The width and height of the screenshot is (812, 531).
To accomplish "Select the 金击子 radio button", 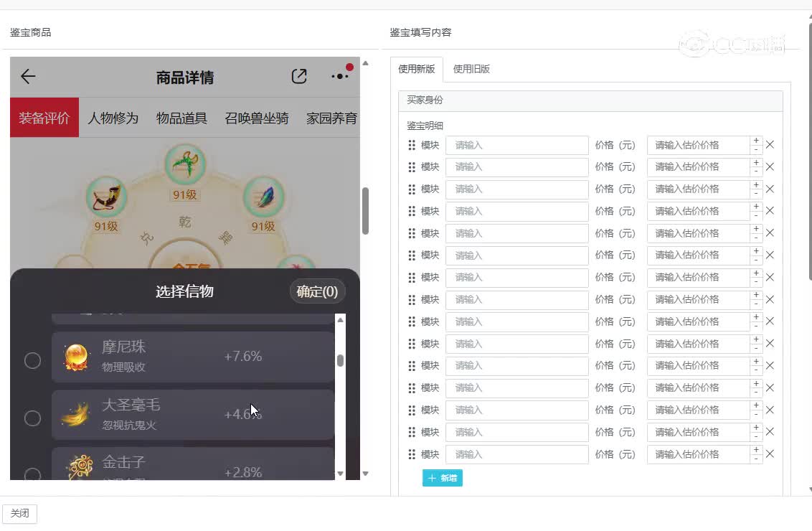I will (x=32, y=474).
